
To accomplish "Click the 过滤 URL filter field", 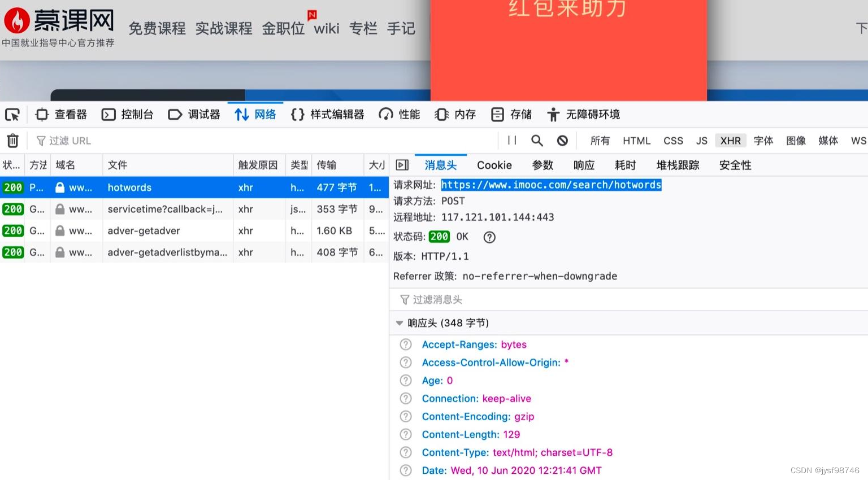I will point(263,141).
